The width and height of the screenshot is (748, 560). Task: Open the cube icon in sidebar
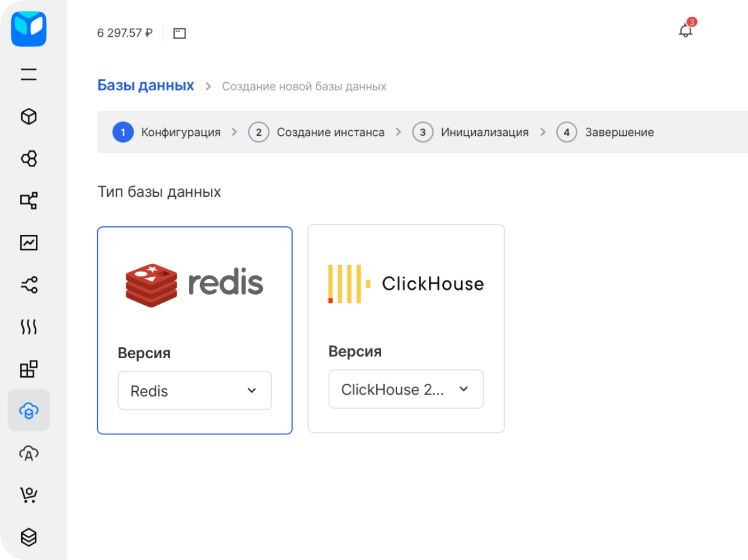29,116
